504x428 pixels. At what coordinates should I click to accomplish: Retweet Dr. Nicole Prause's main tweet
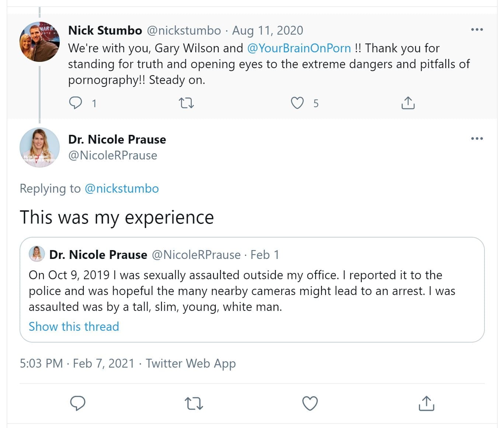click(x=194, y=403)
